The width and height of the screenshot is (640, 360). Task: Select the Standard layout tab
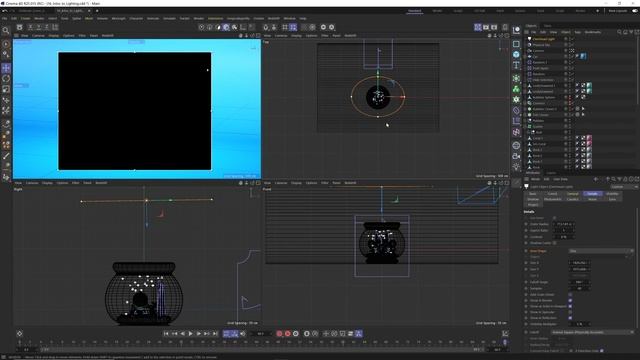(x=414, y=11)
